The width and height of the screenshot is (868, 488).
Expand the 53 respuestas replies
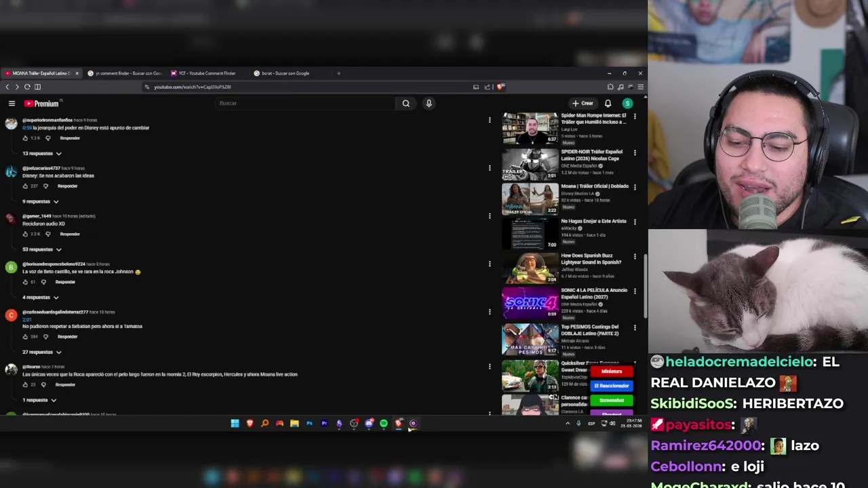pyautogui.click(x=42, y=249)
